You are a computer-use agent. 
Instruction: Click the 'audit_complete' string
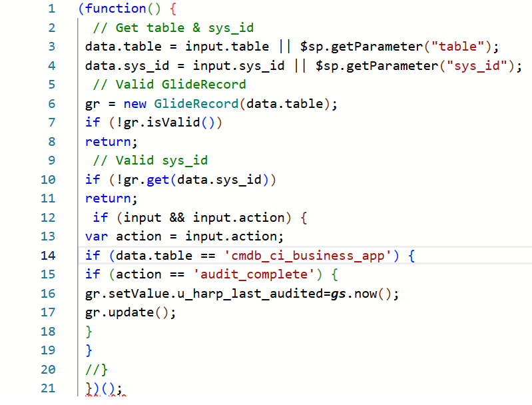[254, 274]
